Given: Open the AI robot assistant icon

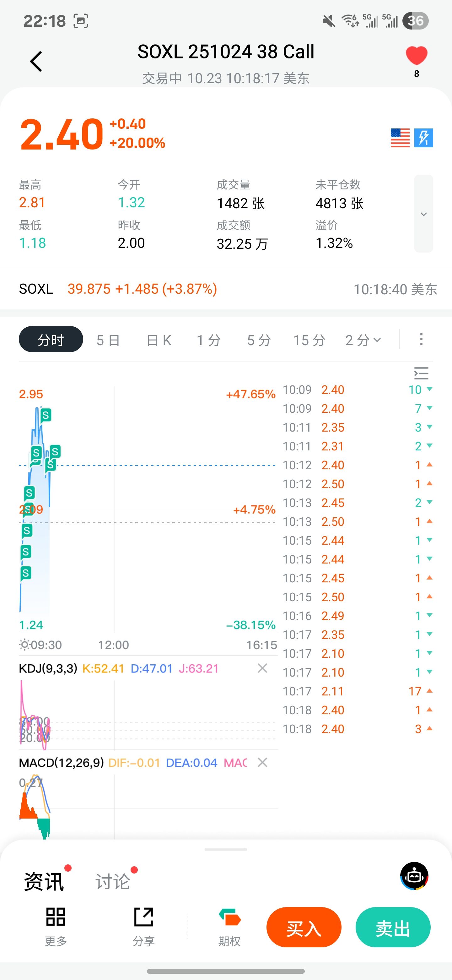Looking at the screenshot, I should tap(414, 877).
